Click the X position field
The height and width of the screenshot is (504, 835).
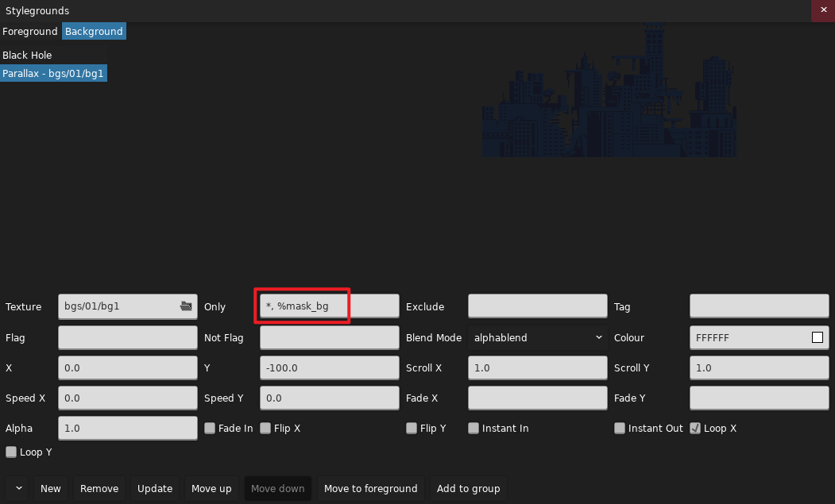click(x=128, y=367)
